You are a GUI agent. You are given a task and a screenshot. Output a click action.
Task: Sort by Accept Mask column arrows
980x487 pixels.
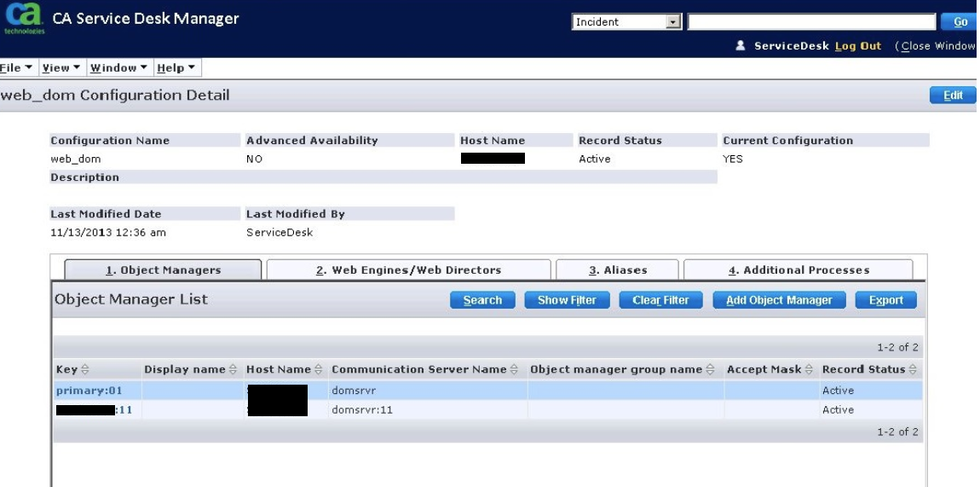pyautogui.click(x=809, y=369)
